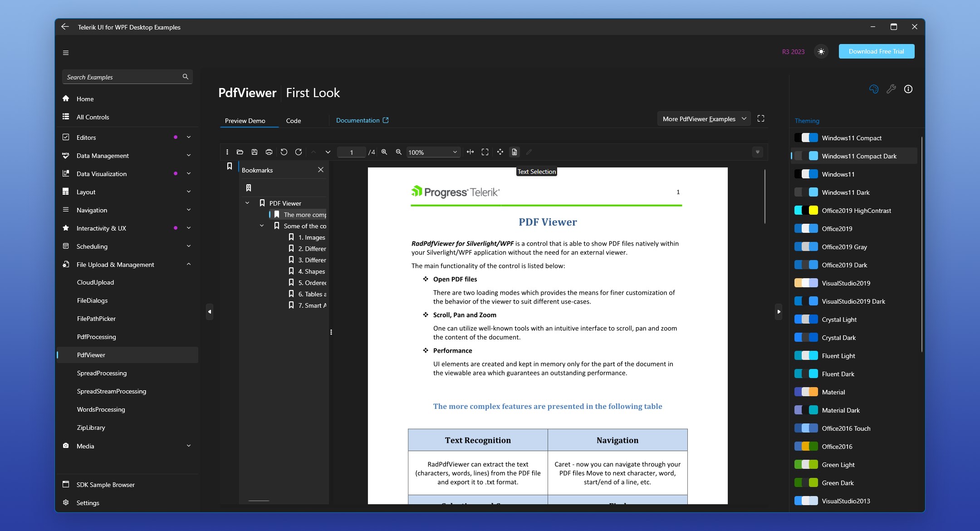The height and width of the screenshot is (531, 980).
Task: Click the Save document icon
Action: point(255,152)
